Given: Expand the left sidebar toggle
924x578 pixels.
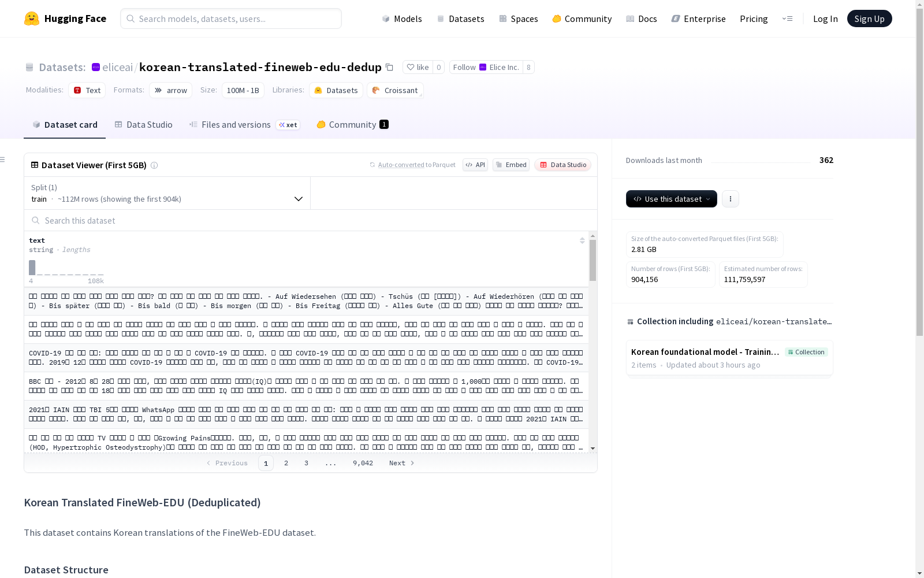Looking at the screenshot, I should (3, 160).
